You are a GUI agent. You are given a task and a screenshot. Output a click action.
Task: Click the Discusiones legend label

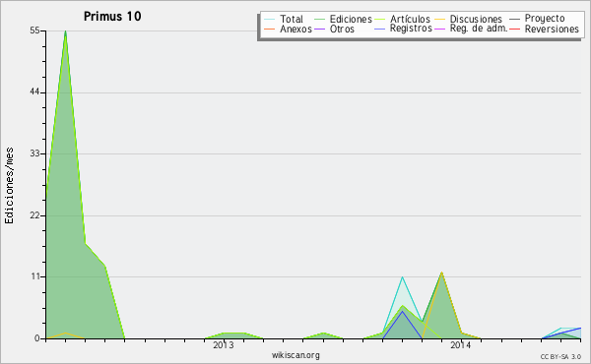tap(476, 19)
